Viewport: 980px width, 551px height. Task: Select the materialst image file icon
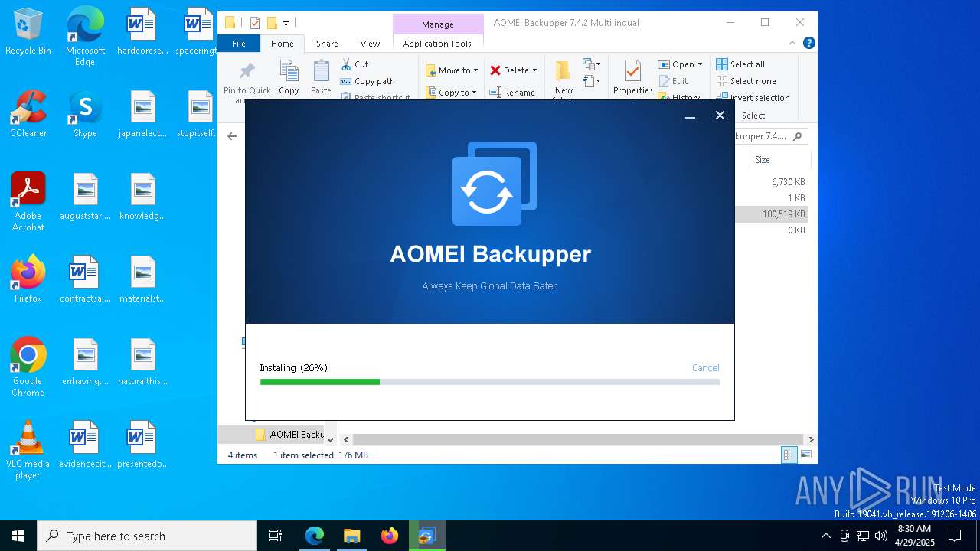coord(142,280)
